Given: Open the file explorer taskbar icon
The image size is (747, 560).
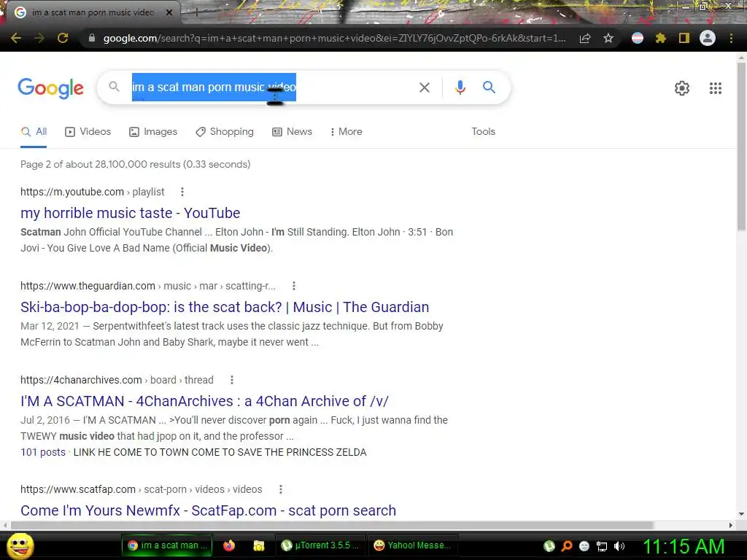Looking at the screenshot, I should click(x=259, y=545).
